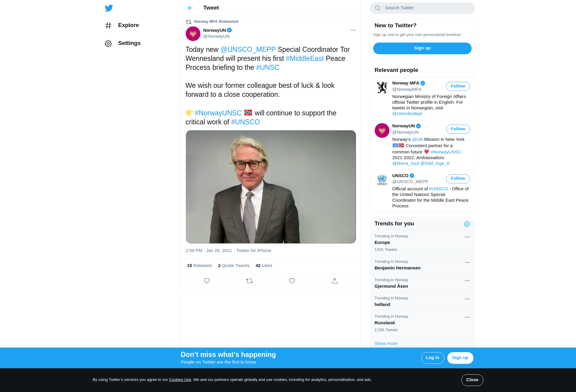Image resolution: width=576 pixels, height=392 pixels.
Task: Expand trends list with Show more
Action: 386,343
